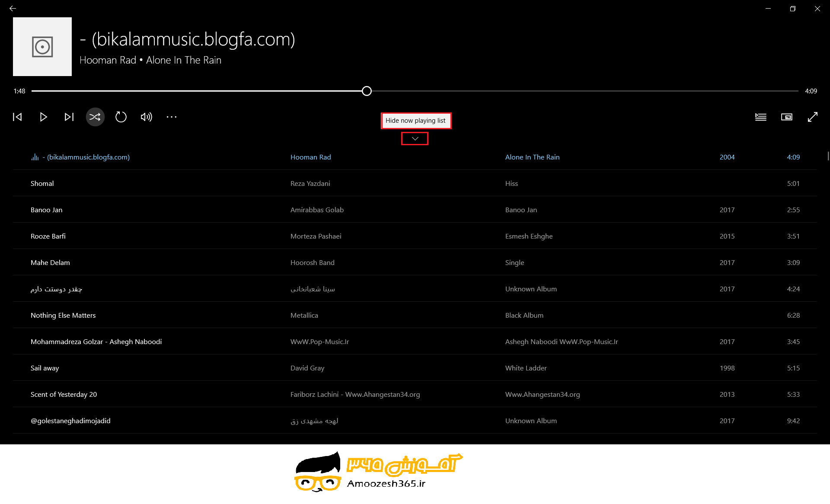Viewport: 830px width, 504px height.
Task: Restore down the window
Action: click(792, 9)
